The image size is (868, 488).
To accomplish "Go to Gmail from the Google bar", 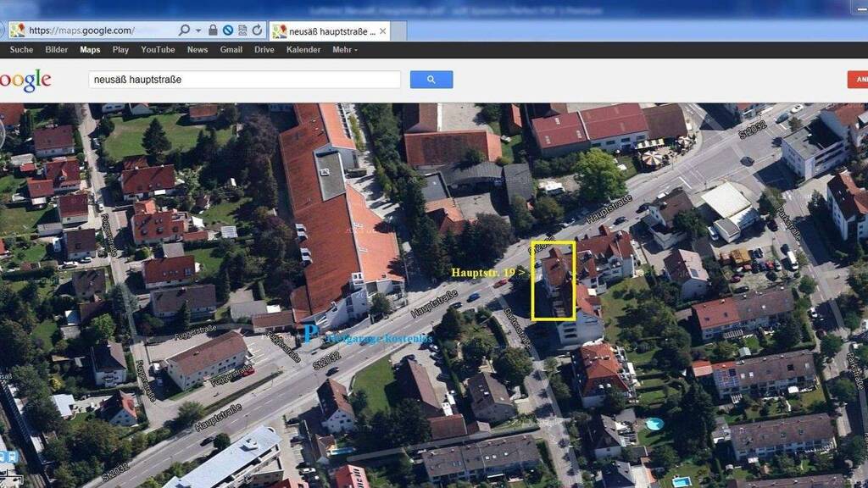I will 231,50.
